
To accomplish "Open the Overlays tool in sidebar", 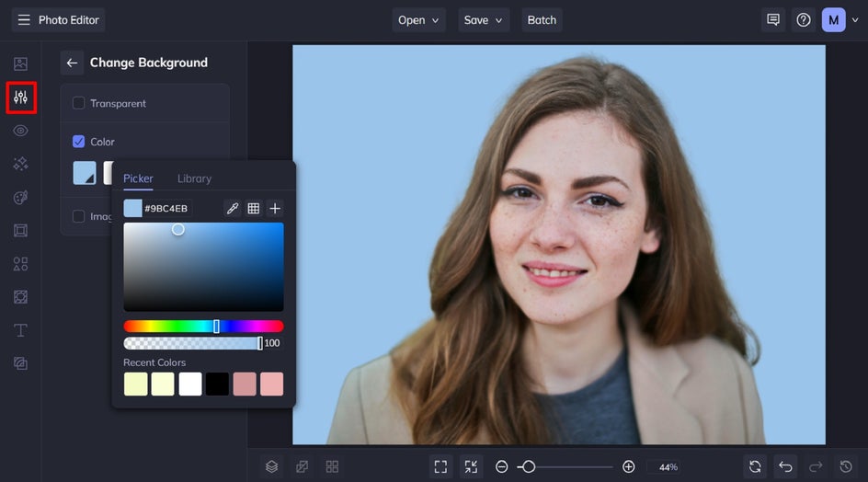I will click(20, 297).
